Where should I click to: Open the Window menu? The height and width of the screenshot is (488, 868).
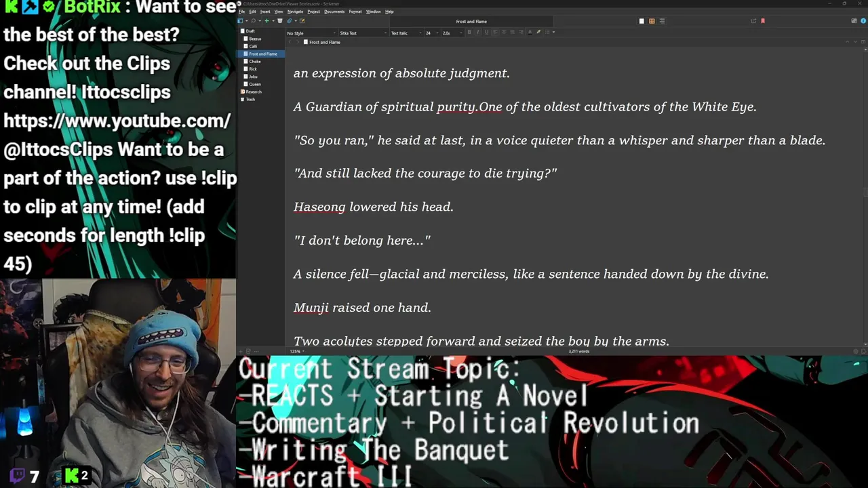(373, 12)
